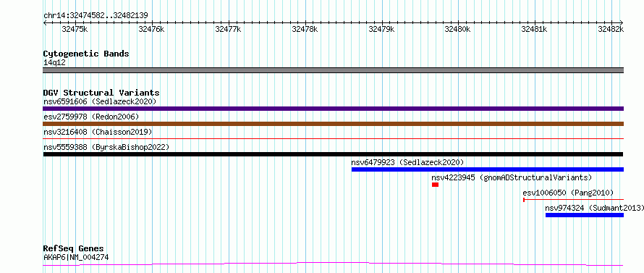Click the 32476k ruler tick label
644x273 pixels.
pos(151,29)
